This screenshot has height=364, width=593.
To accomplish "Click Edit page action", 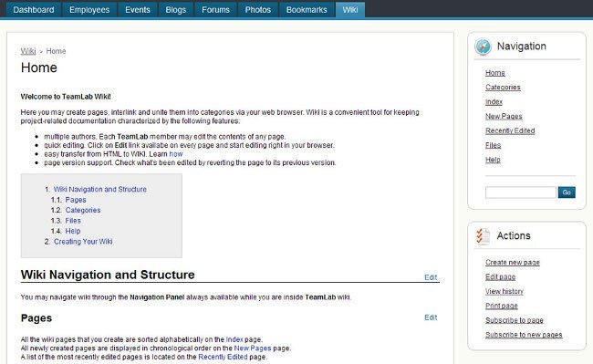I will tap(500, 276).
